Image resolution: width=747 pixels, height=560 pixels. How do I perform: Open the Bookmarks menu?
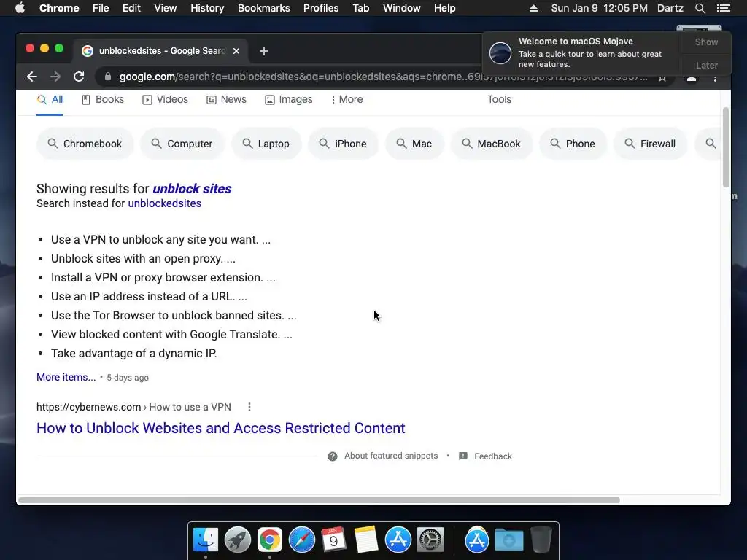tap(264, 8)
